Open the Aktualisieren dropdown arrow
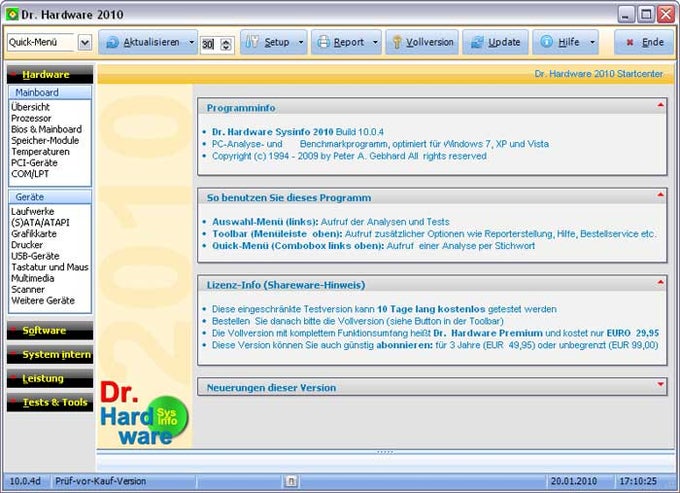The height and width of the screenshot is (493, 680). (191, 42)
